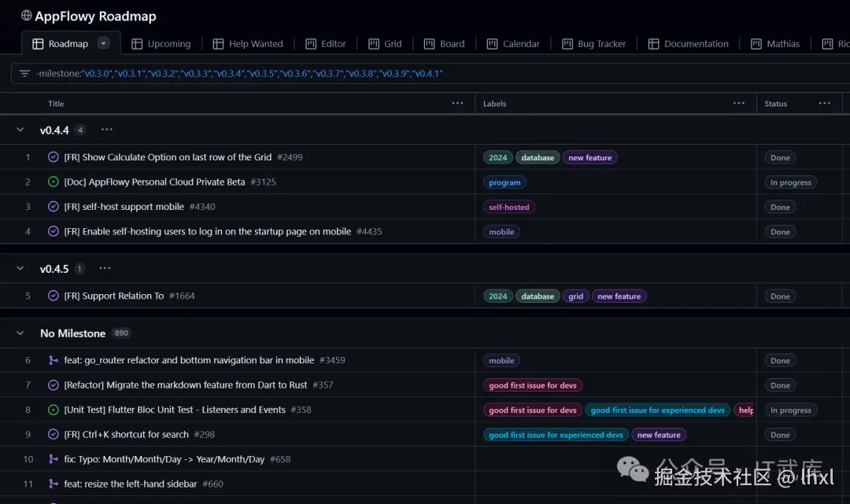The image size is (850, 504).
Task: Click the globe icon beside AppFlowy Roadmap
Action: coord(27,16)
